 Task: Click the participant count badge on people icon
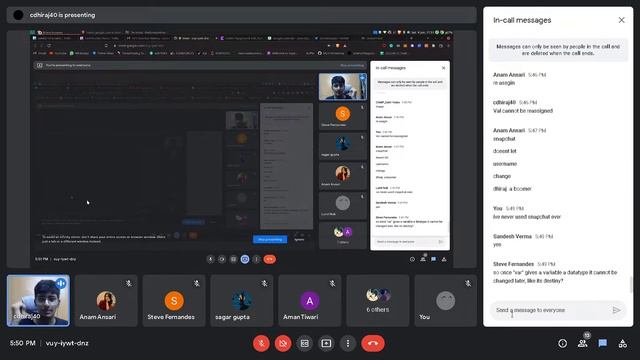(587, 335)
